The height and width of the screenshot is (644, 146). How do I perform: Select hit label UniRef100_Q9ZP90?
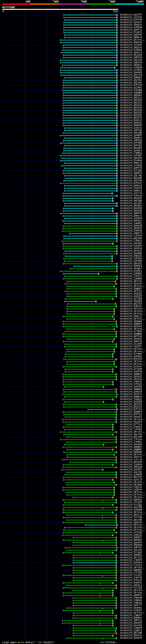click(131, 35)
